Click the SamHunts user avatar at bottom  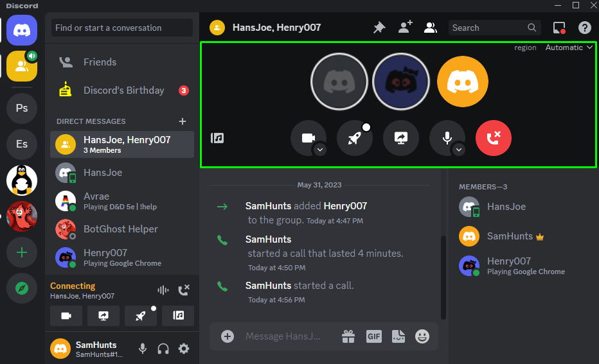(x=60, y=349)
